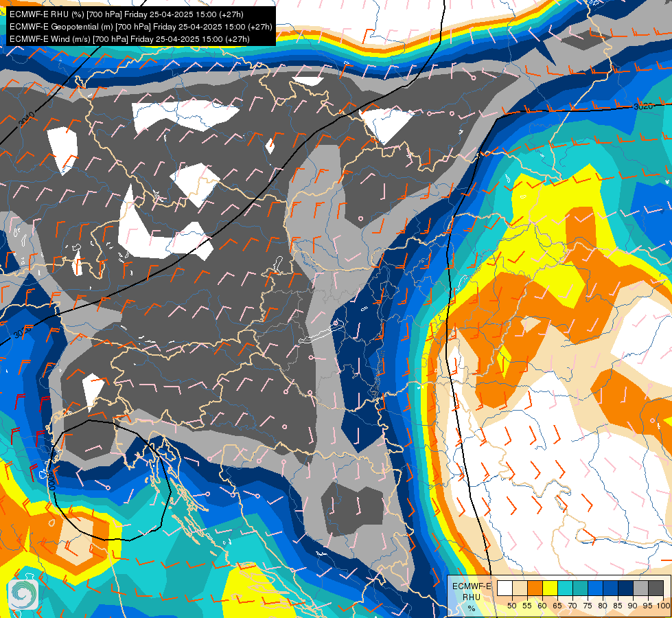Click the legend value 55
672x618 pixels.
tap(526, 606)
